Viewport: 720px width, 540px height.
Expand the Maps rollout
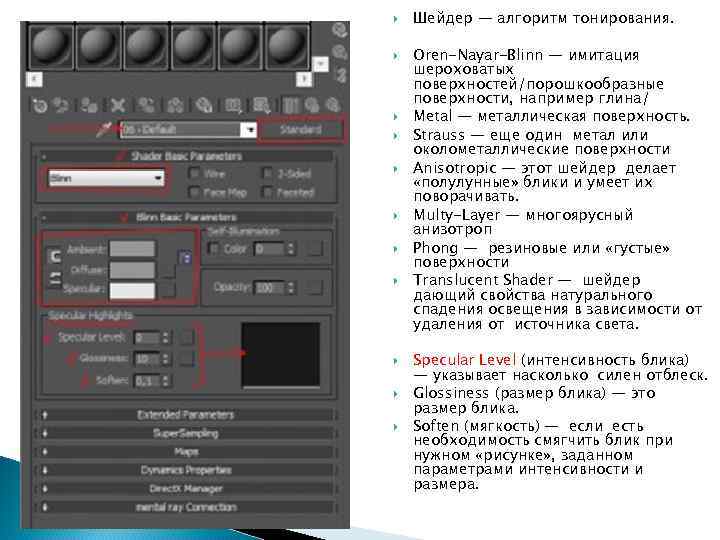click(x=186, y=452)
